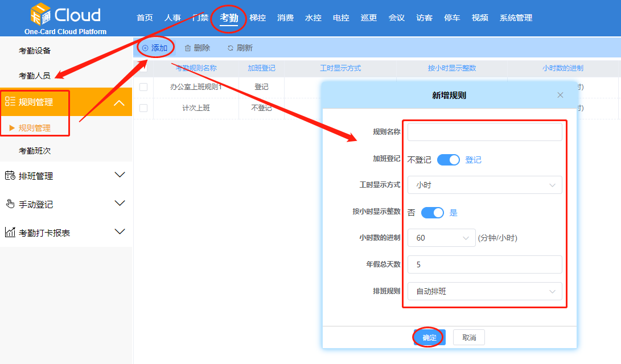Click the 删除 trash icon in toolbar
This screenshot has width=621, height=364.
coord(187,48)
